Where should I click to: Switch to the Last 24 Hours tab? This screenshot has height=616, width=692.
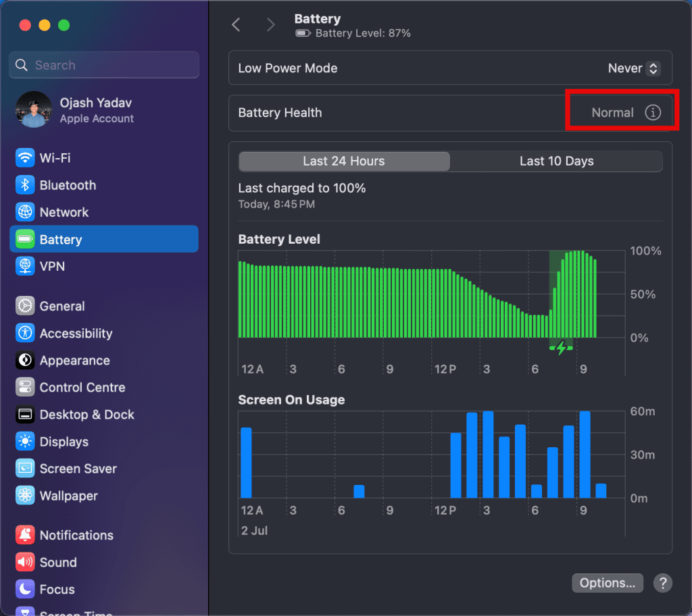coord(343,161)
